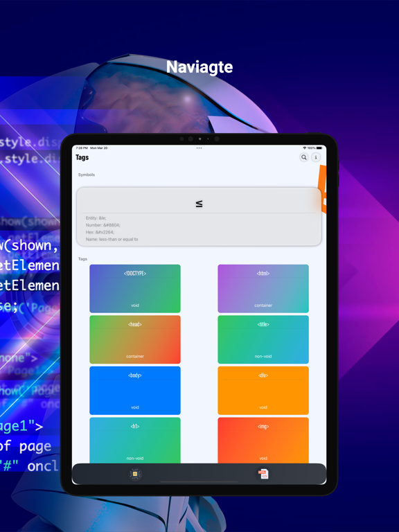Switch to the symbols tab icon

tap(135, 474)
